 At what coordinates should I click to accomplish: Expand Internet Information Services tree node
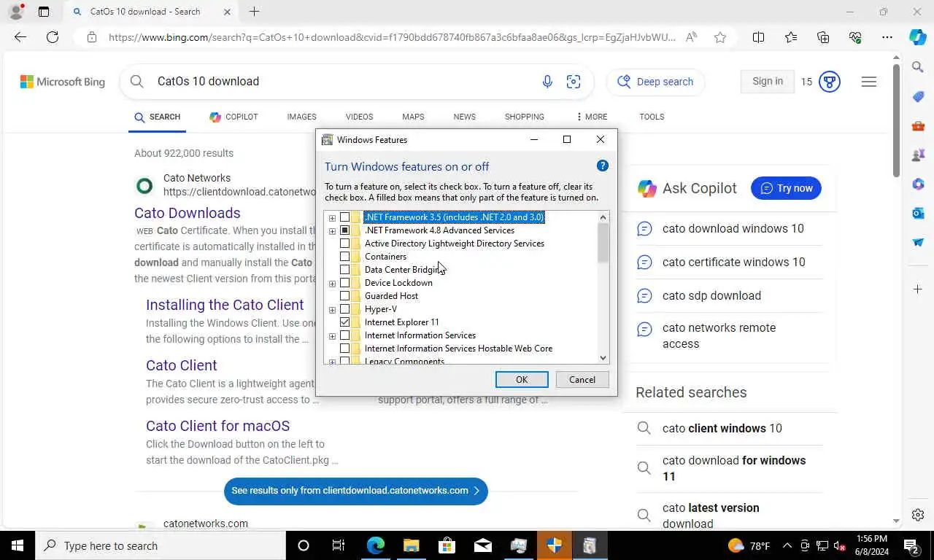click(332, 336)
